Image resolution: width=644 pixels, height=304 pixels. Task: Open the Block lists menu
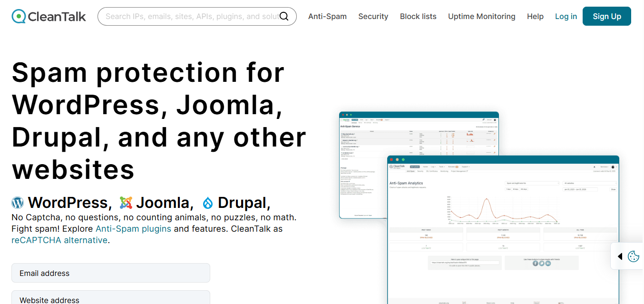coord(418,16)
